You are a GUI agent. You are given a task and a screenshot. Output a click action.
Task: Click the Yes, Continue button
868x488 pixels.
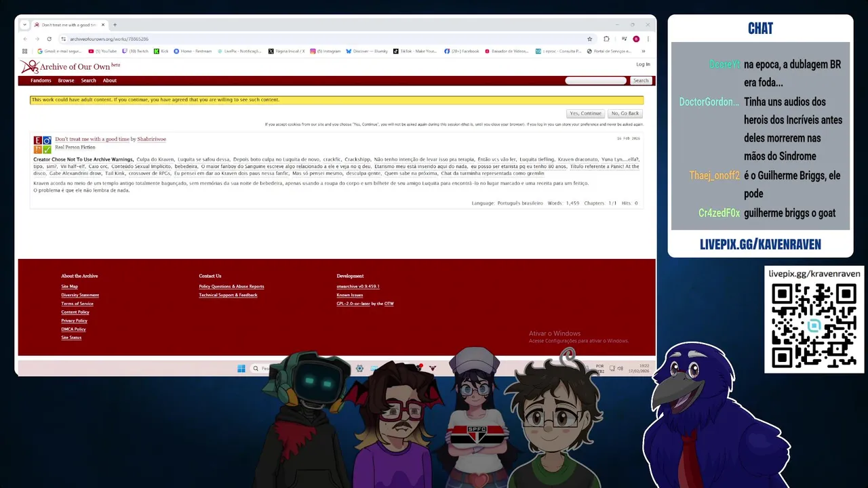click(586, 113)
